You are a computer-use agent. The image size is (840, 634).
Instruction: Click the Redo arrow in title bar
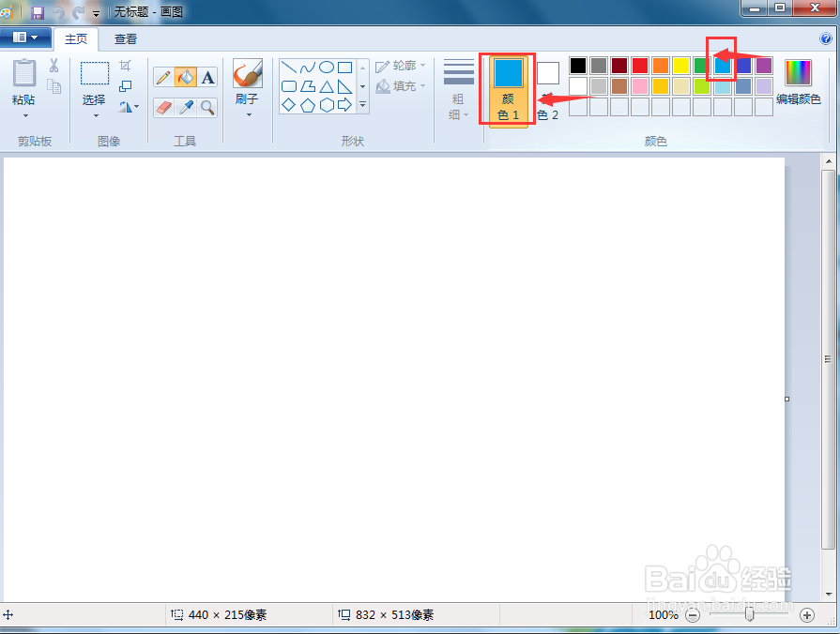79,12
